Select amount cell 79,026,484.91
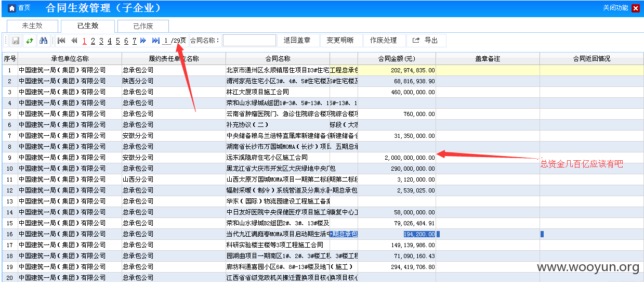 (397, 223)
